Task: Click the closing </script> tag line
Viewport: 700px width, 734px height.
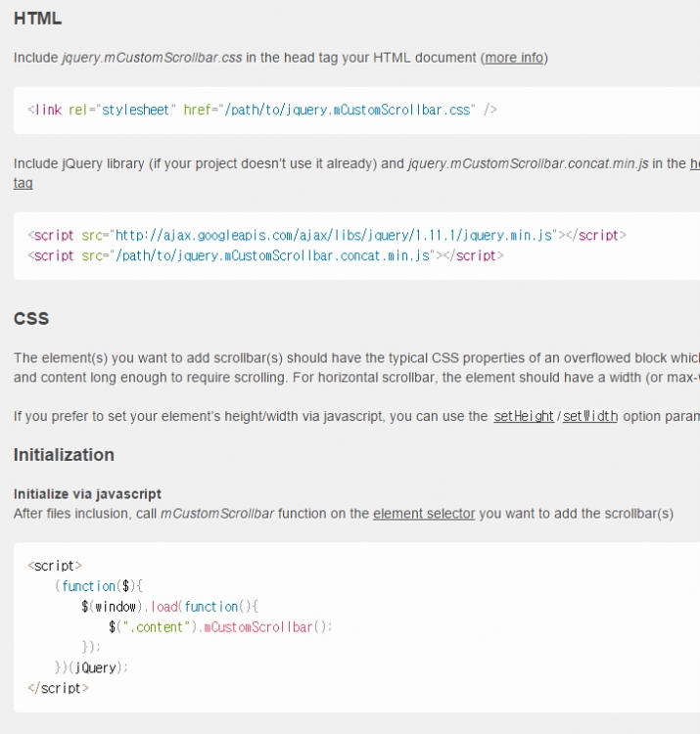Action: point(58,688)
